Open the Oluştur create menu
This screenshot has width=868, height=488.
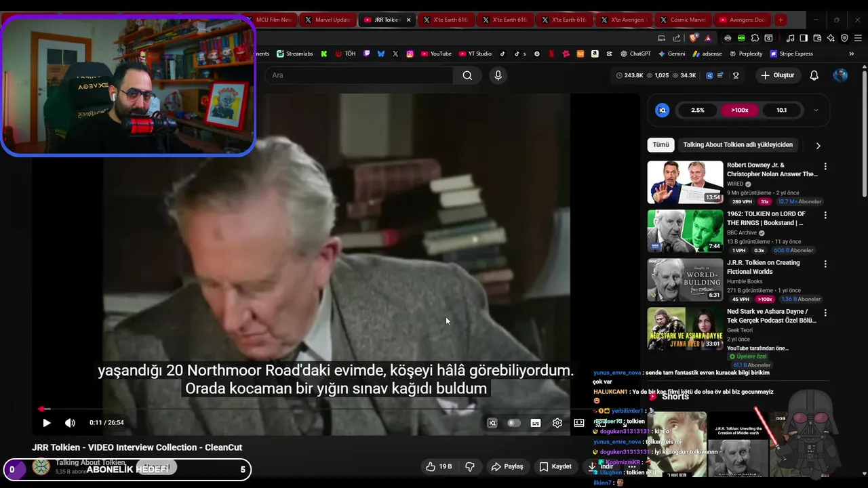coord(777,75)
